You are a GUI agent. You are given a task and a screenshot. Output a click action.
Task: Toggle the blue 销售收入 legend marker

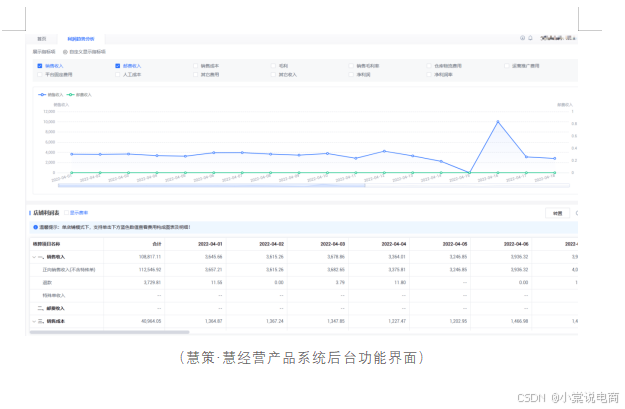point(42,94)
